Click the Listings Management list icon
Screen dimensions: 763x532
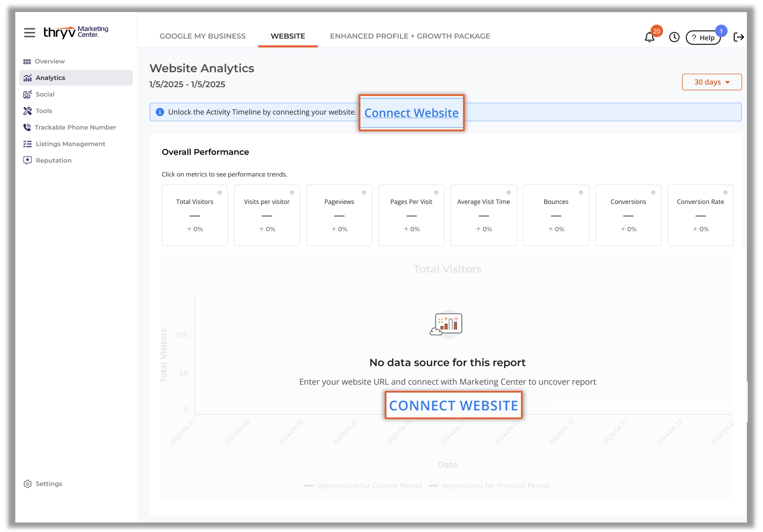pos(28,144)
